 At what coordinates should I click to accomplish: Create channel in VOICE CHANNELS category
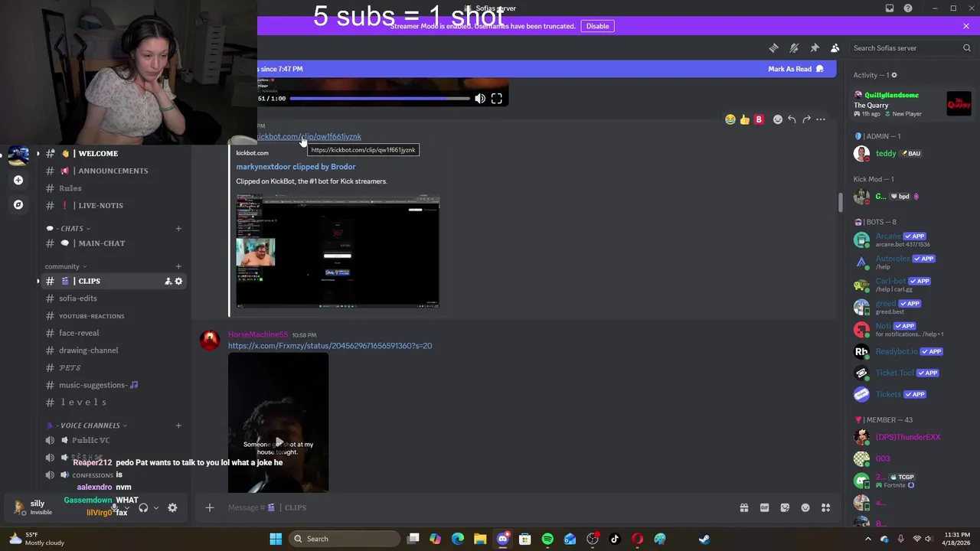178,425
